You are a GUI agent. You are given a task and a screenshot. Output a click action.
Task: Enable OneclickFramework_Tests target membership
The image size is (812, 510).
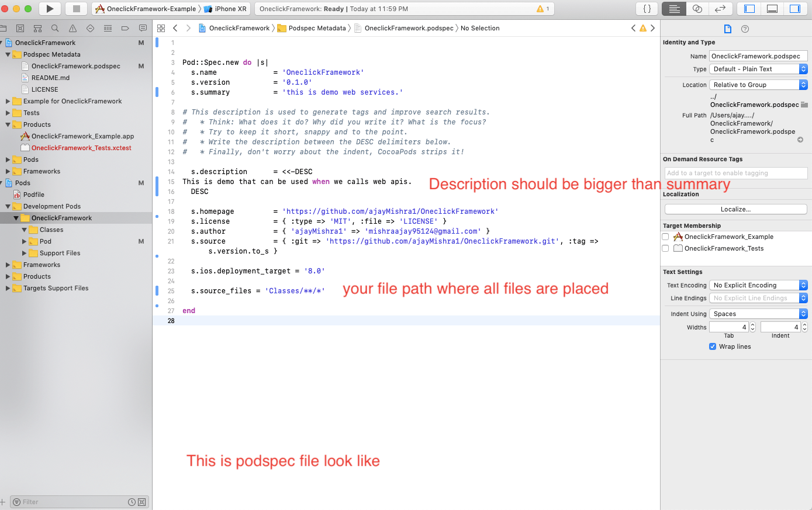click(x=665, y=248)
